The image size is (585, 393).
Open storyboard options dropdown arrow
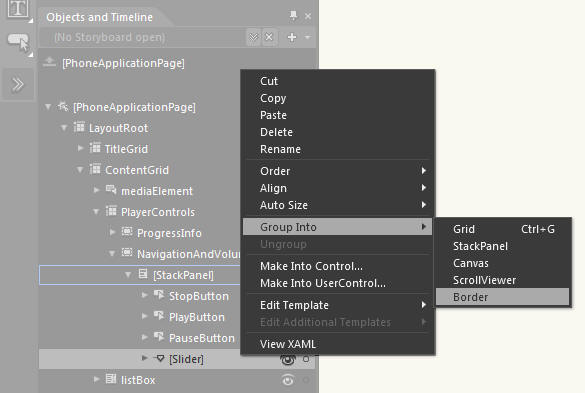[308, 37]
